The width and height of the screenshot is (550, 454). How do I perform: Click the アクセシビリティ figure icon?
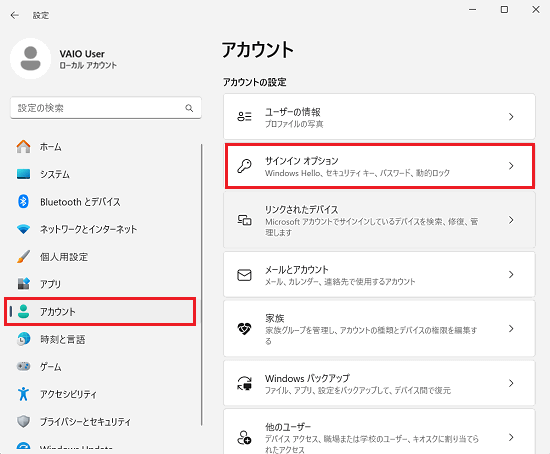tap(24, 394)
